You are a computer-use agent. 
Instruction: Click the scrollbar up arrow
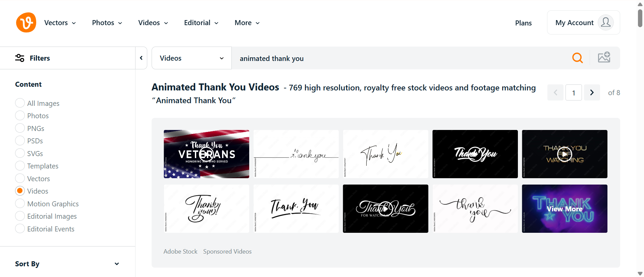point(640,4)
